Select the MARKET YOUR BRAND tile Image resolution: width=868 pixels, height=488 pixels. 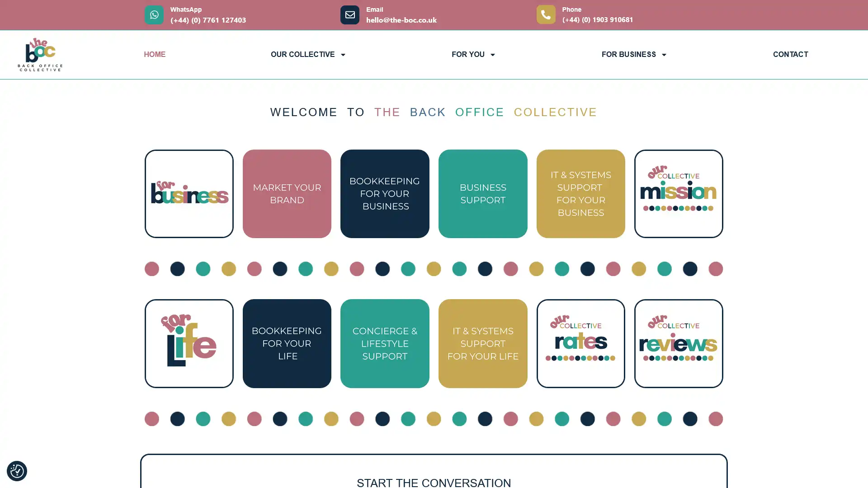pyautogui.click(x=287, y=193)
